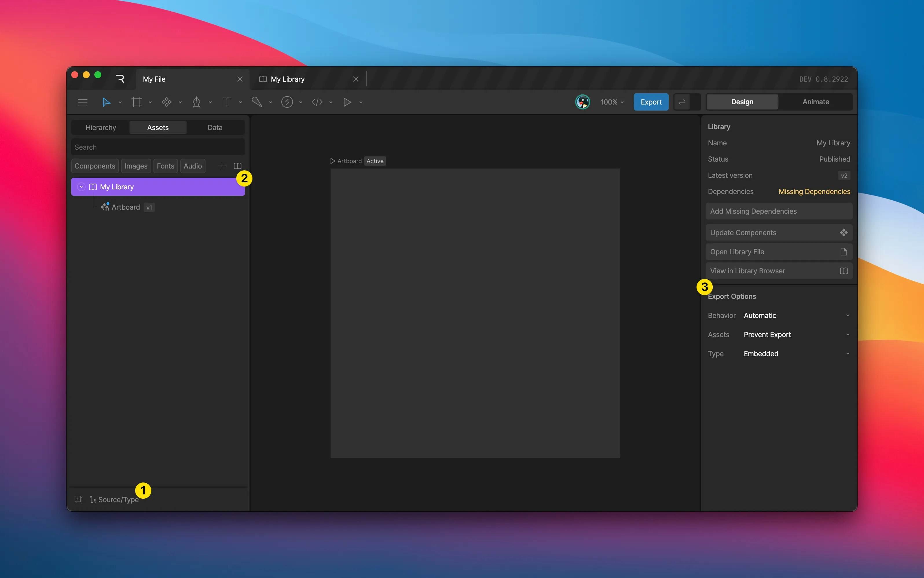Click the library book icon in Assets
Screen dimensions: 924x578
(x=237, y=166)
